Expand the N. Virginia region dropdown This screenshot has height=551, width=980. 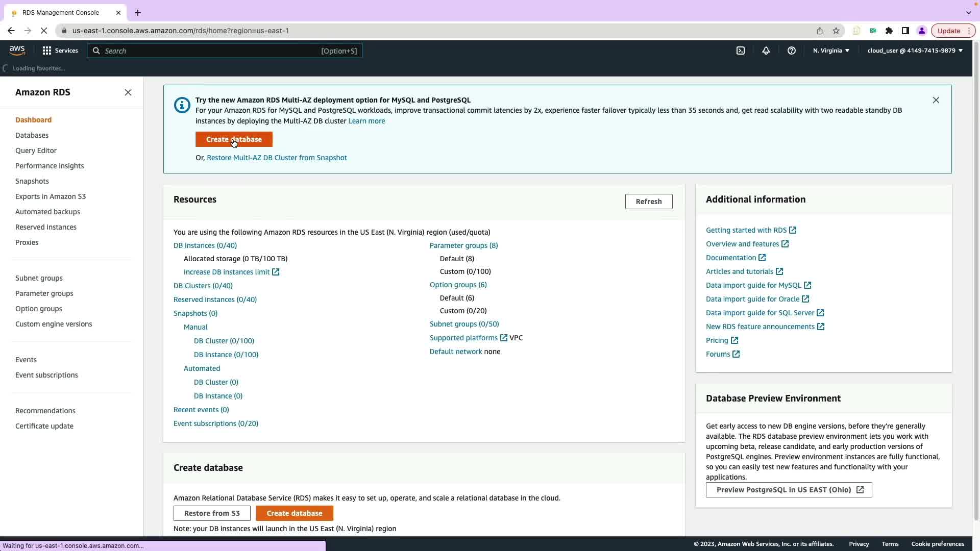831,51
